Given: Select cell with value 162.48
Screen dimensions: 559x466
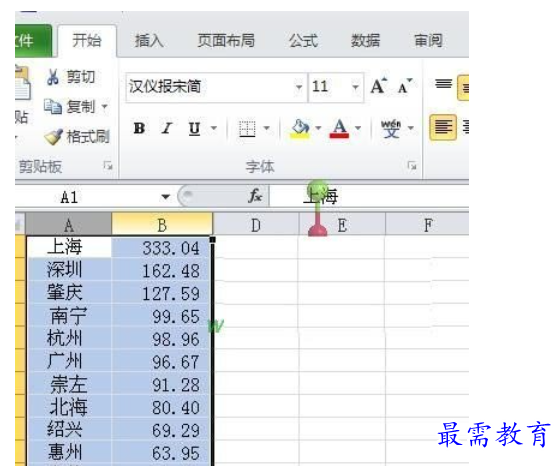Looking at the screenshot, I should tap(161, 270).
